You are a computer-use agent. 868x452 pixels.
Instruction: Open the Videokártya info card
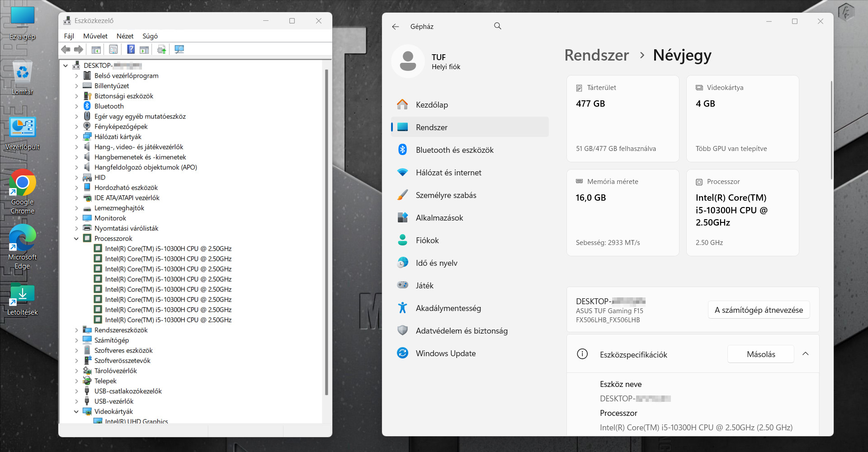click(x=743, y=118)
